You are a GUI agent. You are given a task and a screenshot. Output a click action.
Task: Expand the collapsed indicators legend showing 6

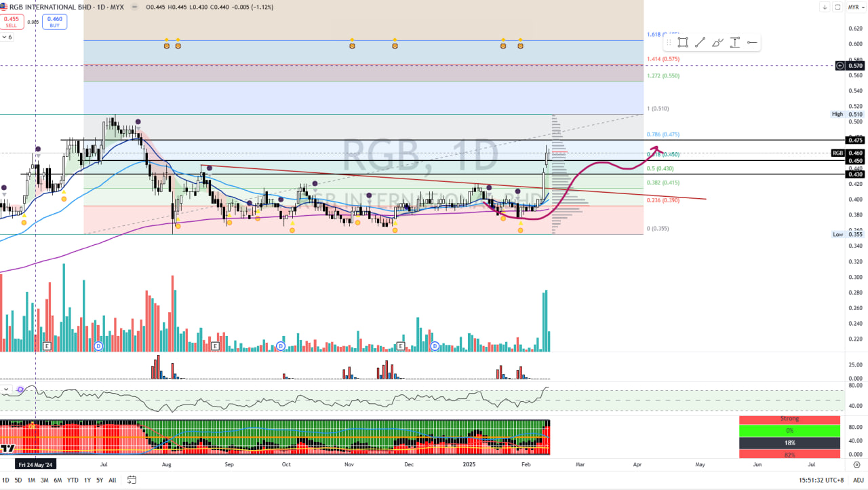point(7,37)
